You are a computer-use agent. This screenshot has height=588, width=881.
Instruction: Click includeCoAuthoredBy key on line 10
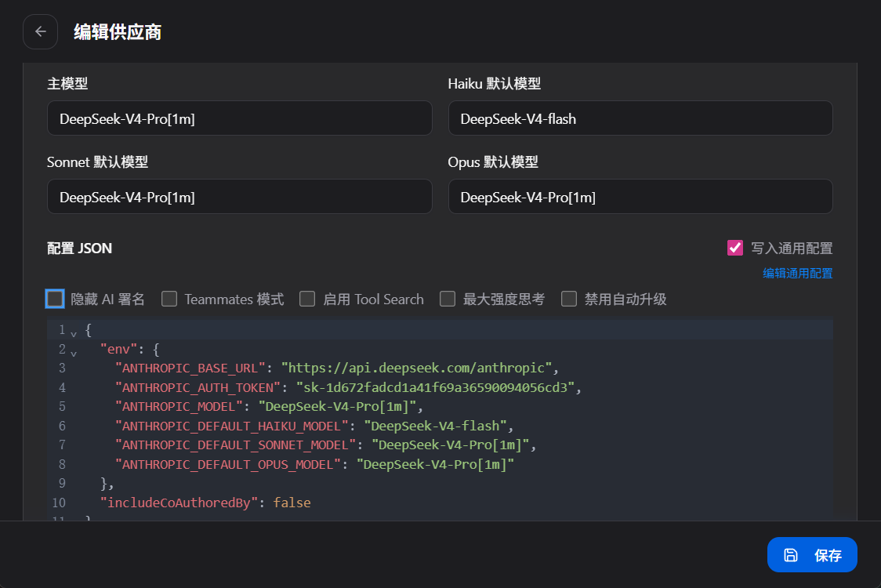pyautogui.click(x=179, y=503)
